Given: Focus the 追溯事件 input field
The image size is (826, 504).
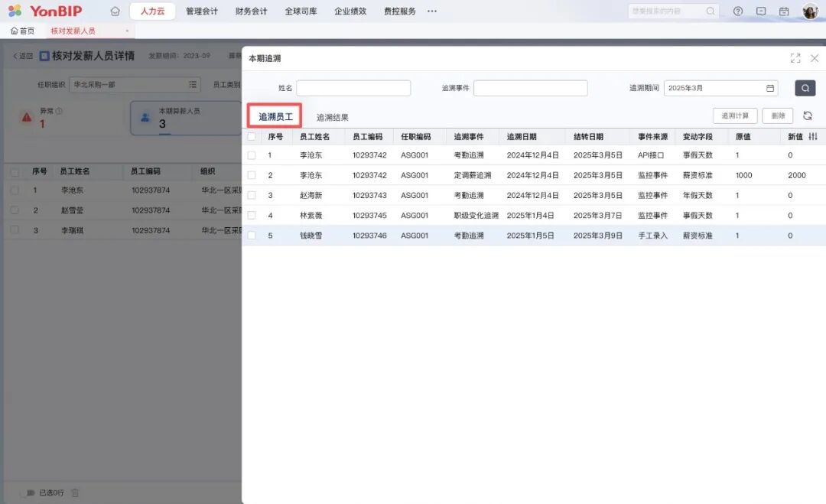Looking at the screenshot, I should [530, 88].
